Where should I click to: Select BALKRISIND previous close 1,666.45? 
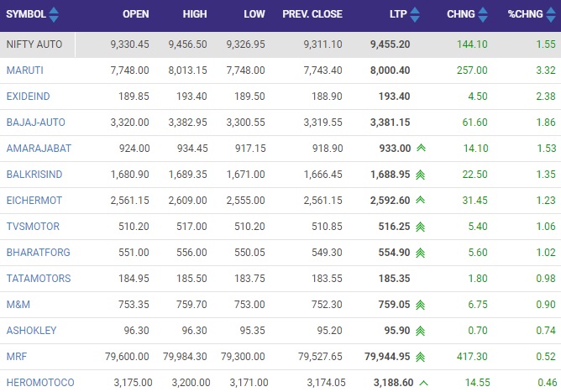pyautogui.click(x=323, y=175)
